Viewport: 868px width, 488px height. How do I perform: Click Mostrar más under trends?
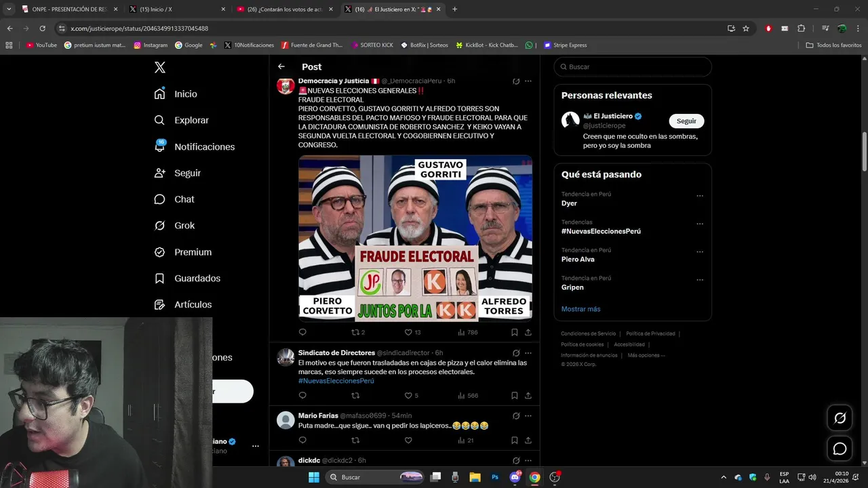click(580, 309)
